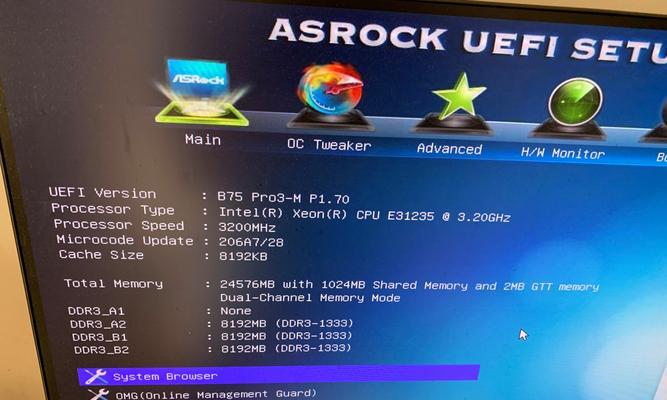This screenshot has height=400, width=667.
Task: Click the UEFI Version label
Action: pos(103,193)
